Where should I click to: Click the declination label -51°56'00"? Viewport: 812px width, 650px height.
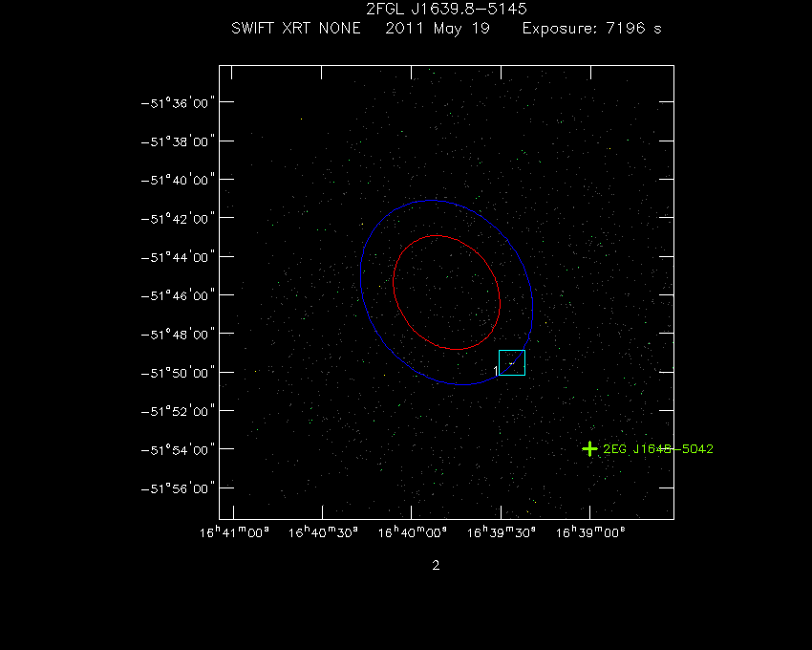click(178, 488)
